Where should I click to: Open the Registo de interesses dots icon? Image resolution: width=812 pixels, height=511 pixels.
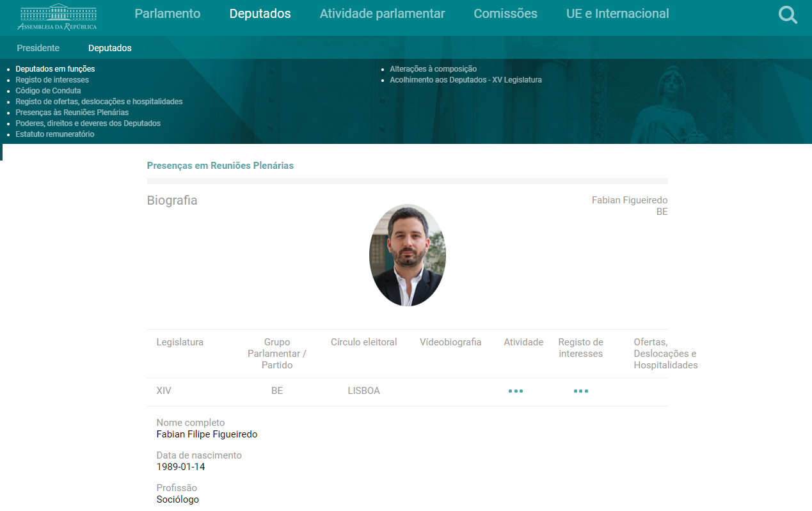(580, 391)
